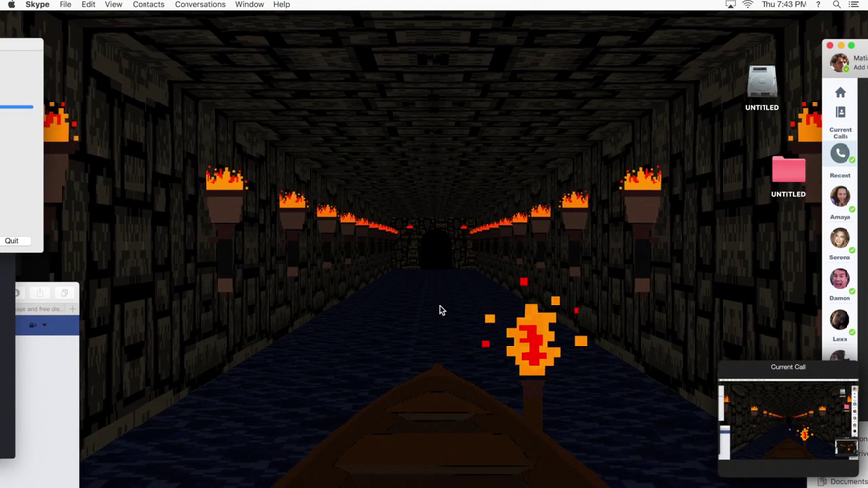868x488 pixels.
Task: Open Serena's conversation
Action: click(x=840, y=238)
